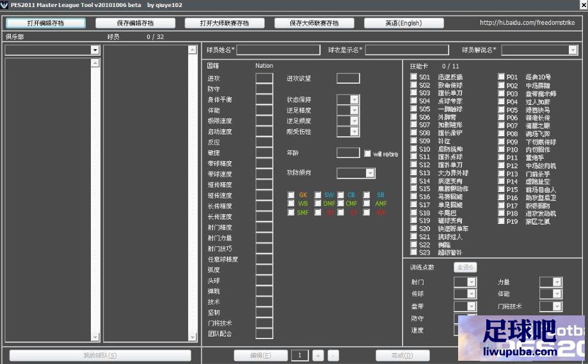The image size is (588, 364).
Task: Click player list scrollbar down arrow
Action: tap(193, 336)
